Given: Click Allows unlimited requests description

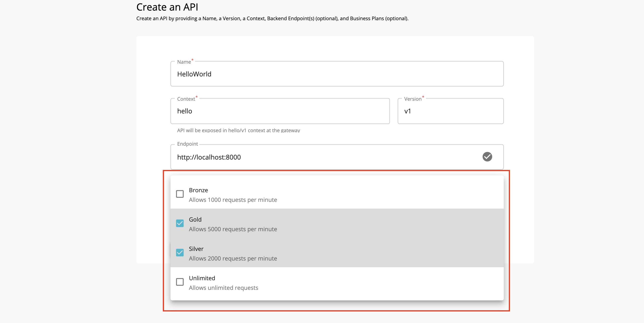Looking at the screenshot, I should [223, 288].
